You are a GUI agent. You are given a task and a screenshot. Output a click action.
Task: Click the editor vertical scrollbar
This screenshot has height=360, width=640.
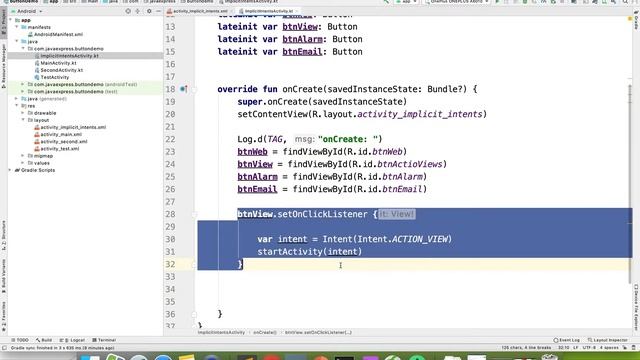(631, 184)
